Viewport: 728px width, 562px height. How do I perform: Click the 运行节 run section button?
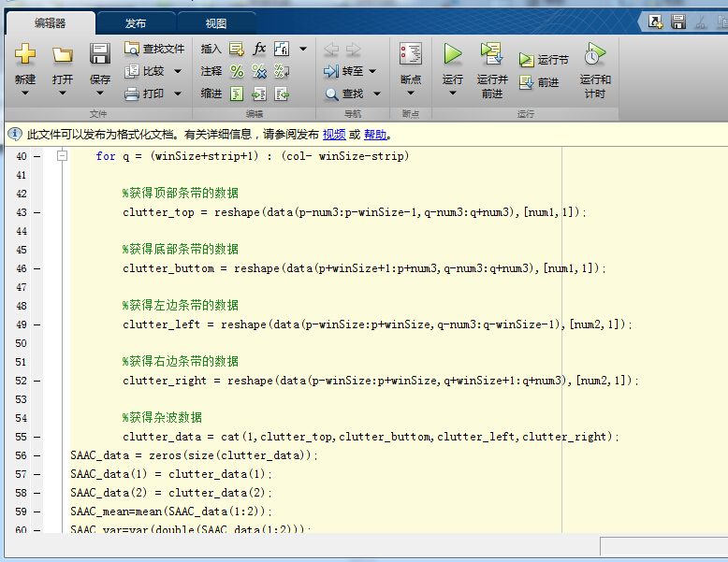[x=545, y=60]
